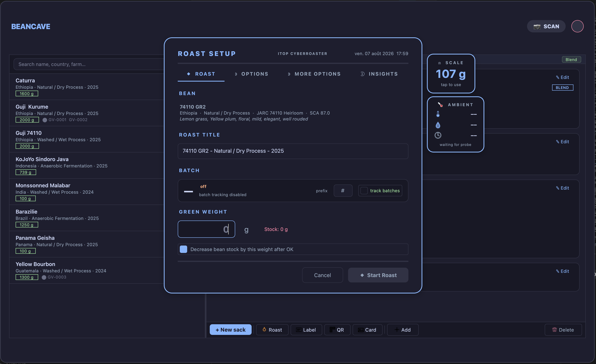Click the gray dot beside GV-0001
The width and height of the screenshot is (596, 364).
pos(45,120)
